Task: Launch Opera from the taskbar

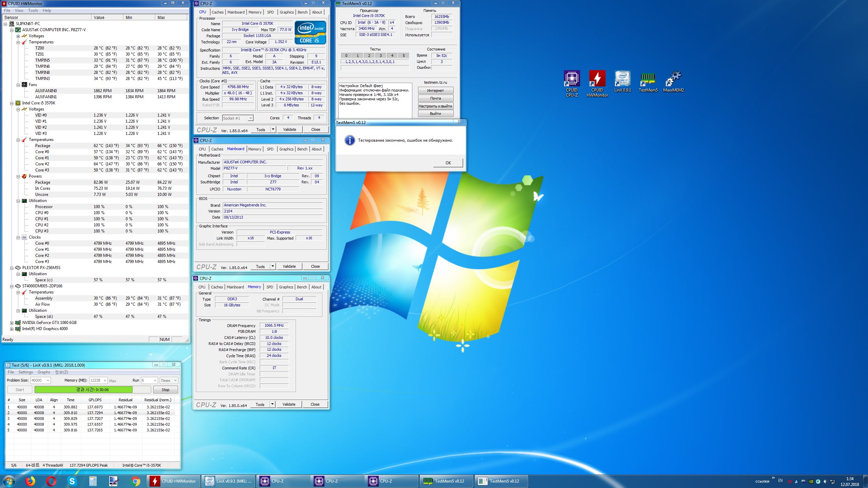Action: pyautogui.click(x=51, y=481)
